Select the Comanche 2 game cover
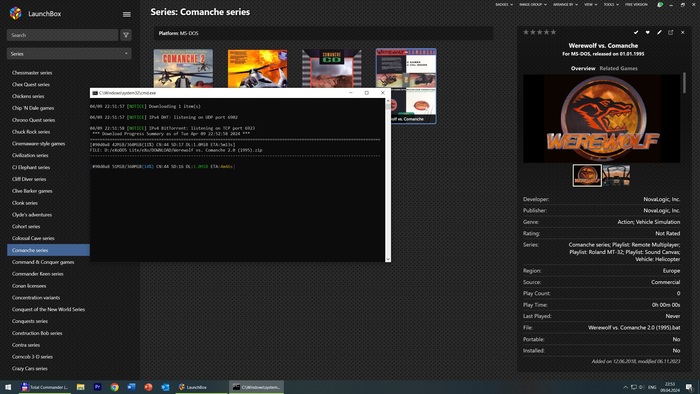Image resolution: width=700 pixels, height=394 pixels. (x=183, y=68)
